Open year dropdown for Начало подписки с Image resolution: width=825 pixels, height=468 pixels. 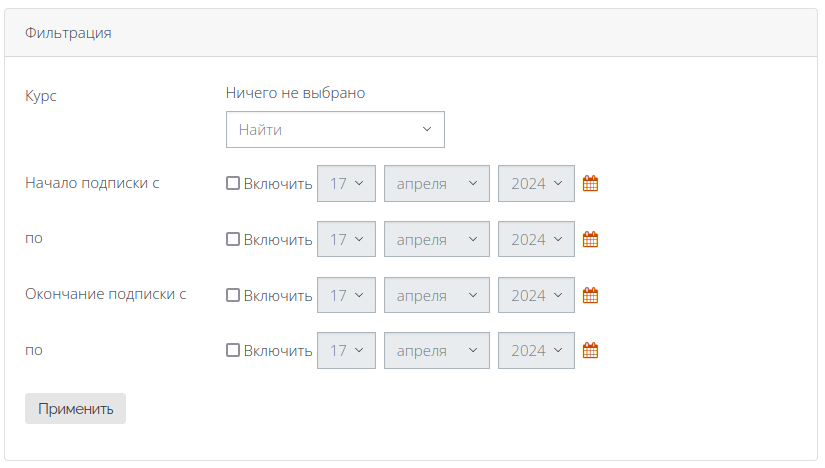click(536, 183)
